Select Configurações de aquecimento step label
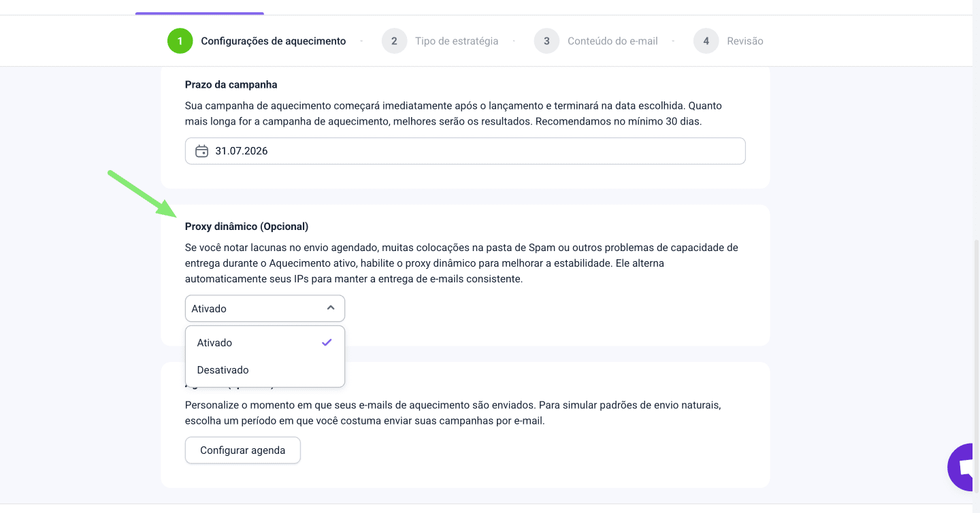980x513 pixels. [273, 41]
